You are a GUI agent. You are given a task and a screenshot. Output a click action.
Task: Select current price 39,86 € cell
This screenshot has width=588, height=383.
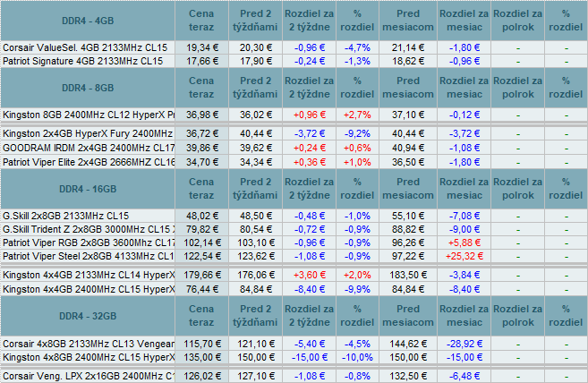[x=201, y=148]
